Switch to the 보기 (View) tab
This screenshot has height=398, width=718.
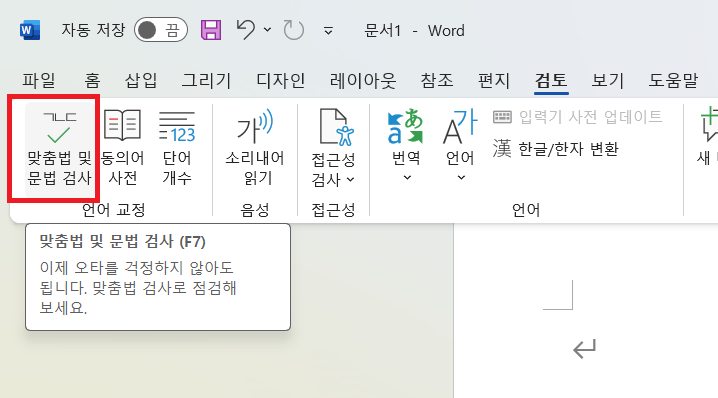(x=608, y=81)
